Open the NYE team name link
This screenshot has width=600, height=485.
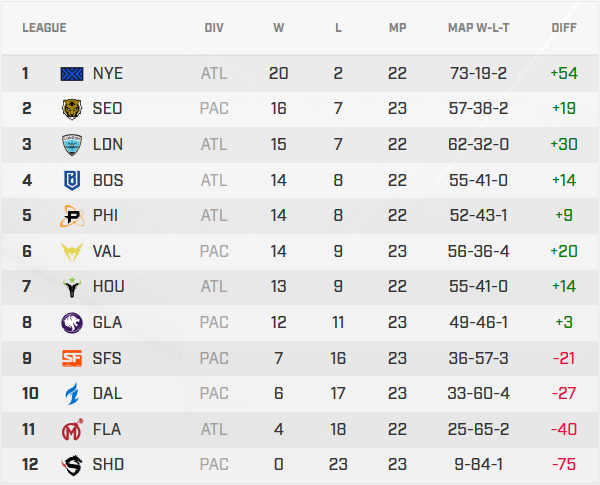pyautogui.click(x=108, y=73)
